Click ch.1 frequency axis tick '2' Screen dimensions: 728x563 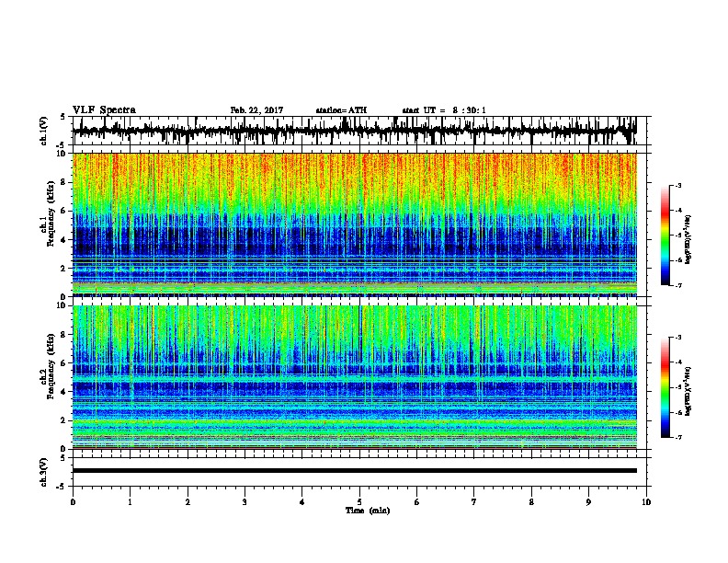click(x=64, y=268)
